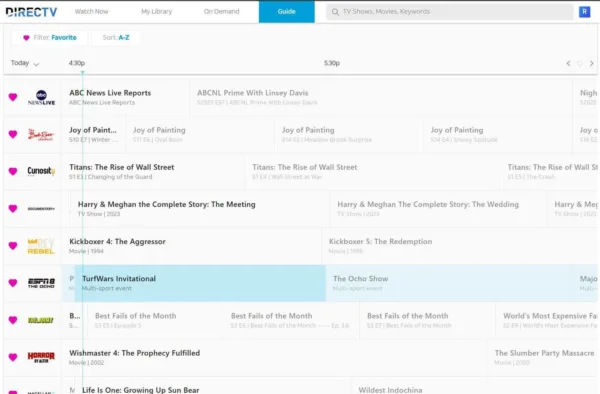Open the Documentary+ channel logo
Viewport: 600px width, 394px height.
(x=41, y=208)
